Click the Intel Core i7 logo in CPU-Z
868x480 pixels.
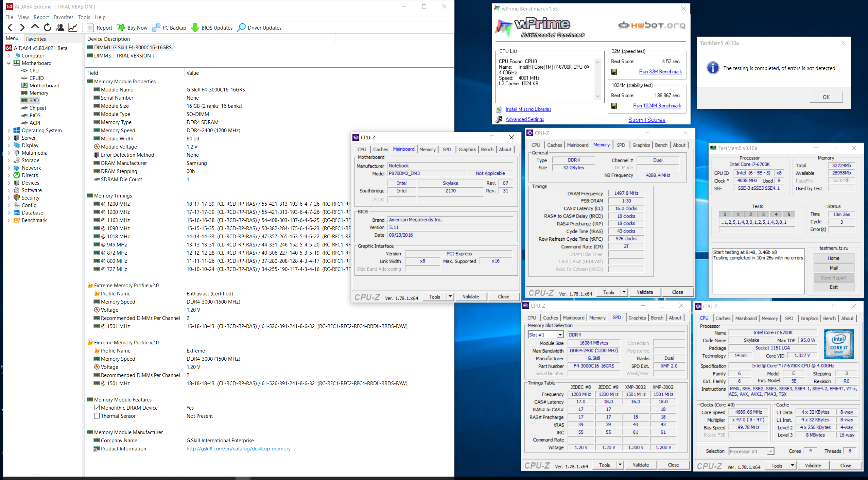(x=839, y=344)
